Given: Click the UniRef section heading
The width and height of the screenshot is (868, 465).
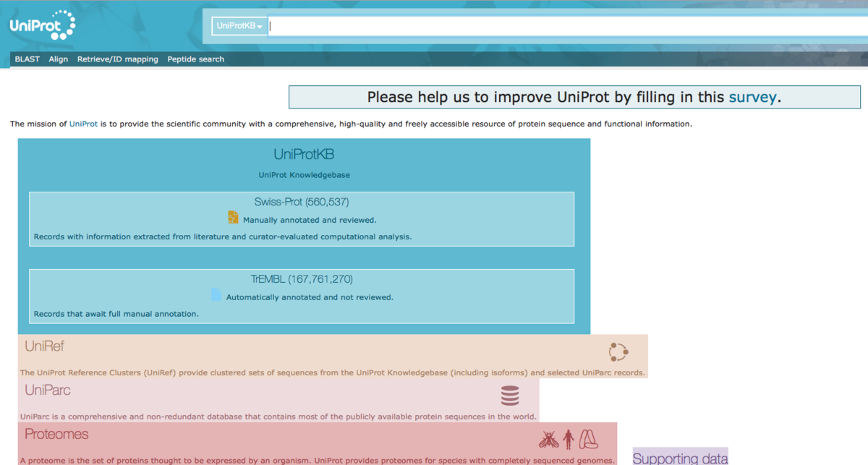Looking at the screenshot, I should point(45,346).
